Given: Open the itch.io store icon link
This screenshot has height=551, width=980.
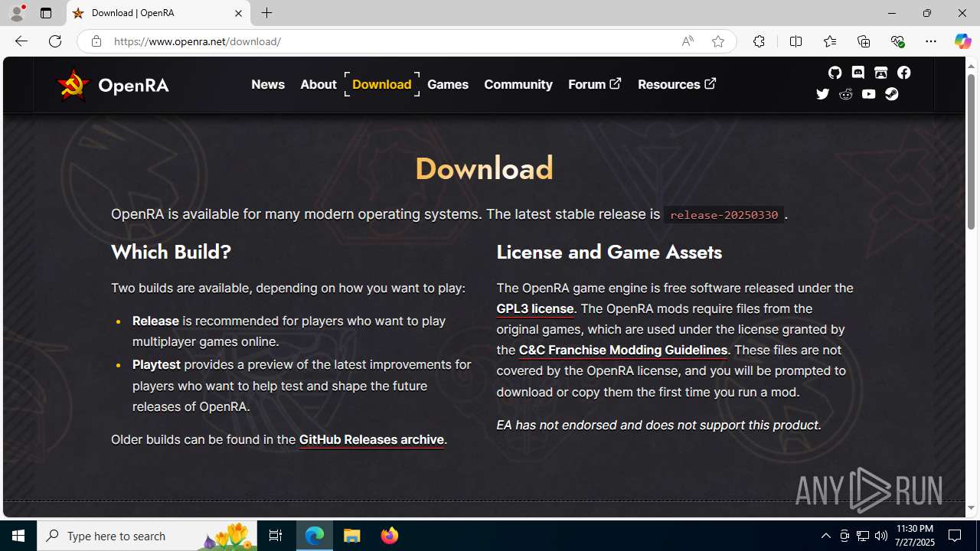Looking at the screenshot, I should tap(880, 73).
